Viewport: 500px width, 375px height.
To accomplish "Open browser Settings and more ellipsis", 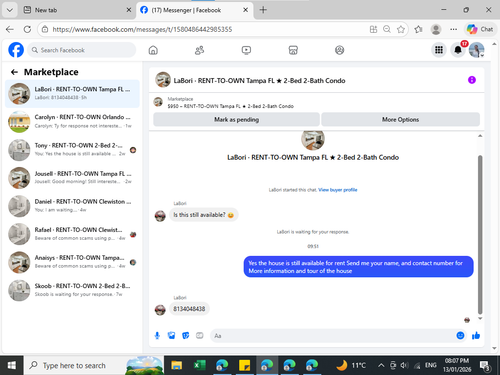I will (x=453, y=29).
